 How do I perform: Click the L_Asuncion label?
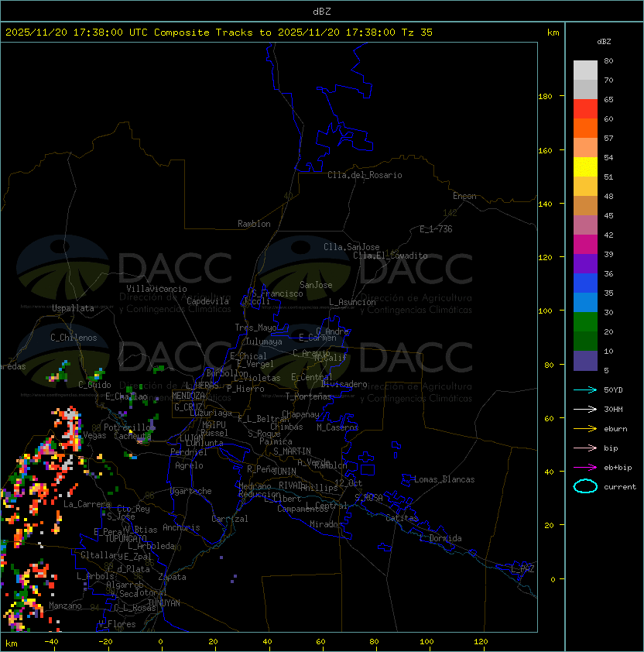tap(352, 302)
